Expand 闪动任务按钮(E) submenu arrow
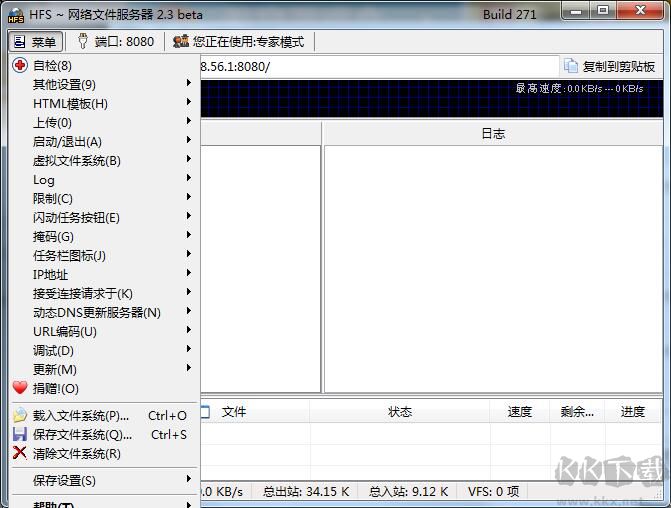 189,216
